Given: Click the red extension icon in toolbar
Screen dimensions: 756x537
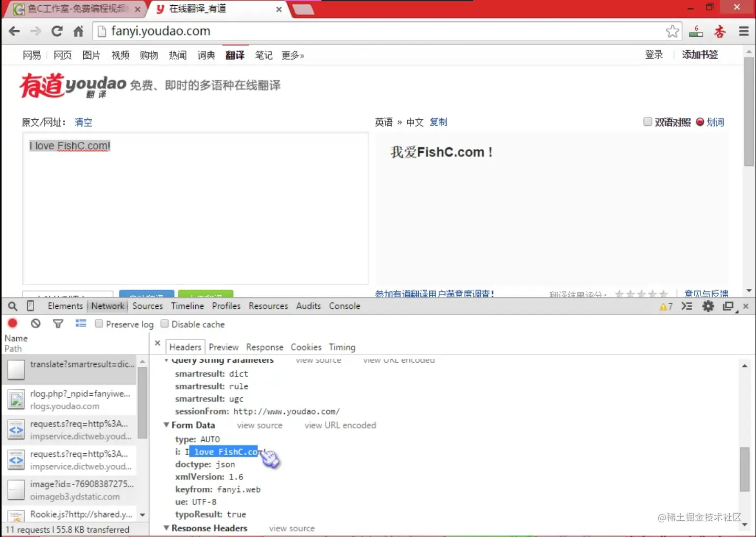Looking at the screenshot, I should (x=720, y=31).
